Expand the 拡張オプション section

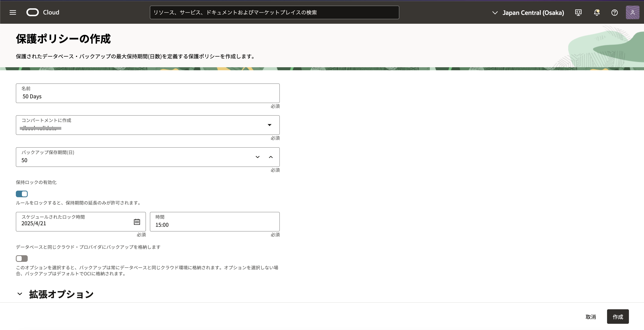20,294
